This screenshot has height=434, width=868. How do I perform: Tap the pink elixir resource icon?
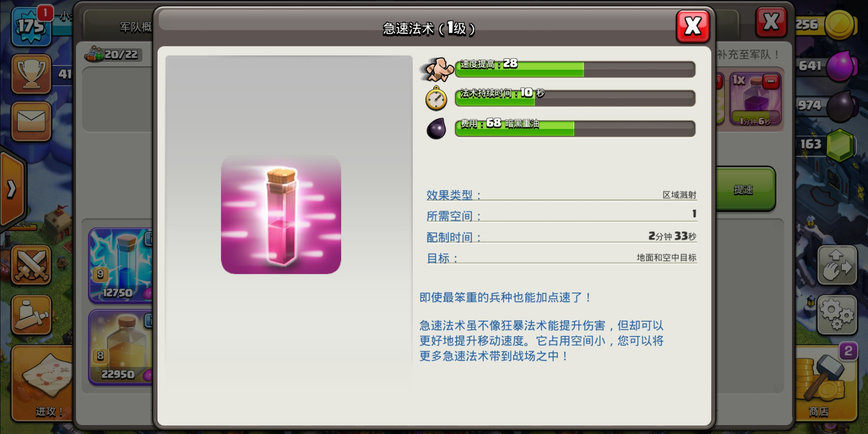click(x=841, y=66)
